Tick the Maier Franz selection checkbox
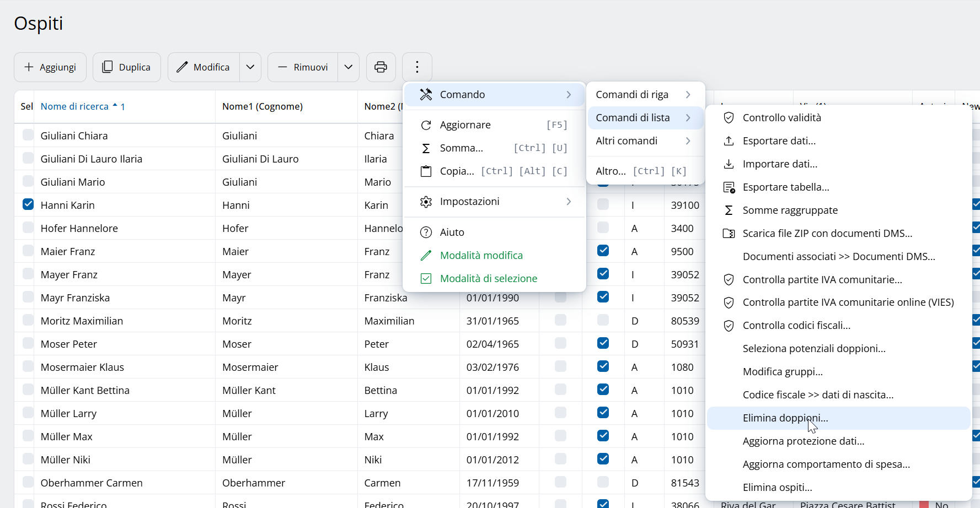 pos(28,251)
